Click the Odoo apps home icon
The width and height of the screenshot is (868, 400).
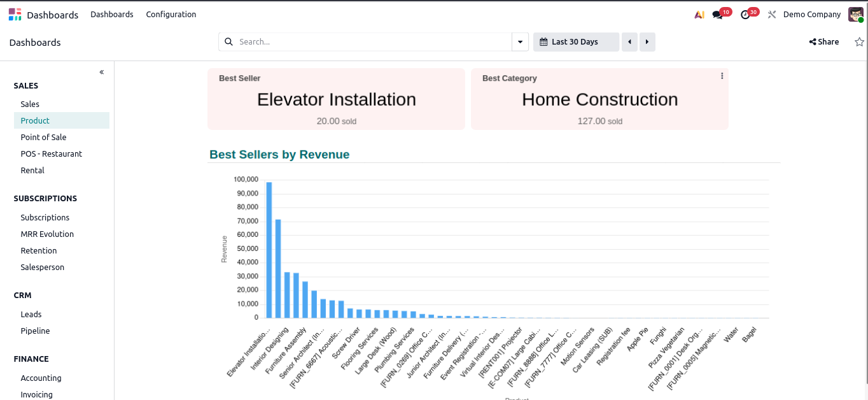click(x=15, y=15)
